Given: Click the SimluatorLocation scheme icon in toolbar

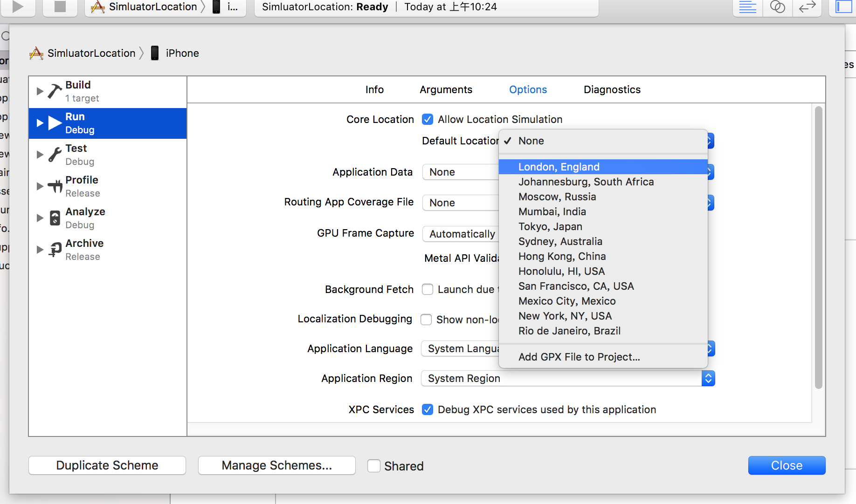Looking at the screenshot, I should 97,7.
